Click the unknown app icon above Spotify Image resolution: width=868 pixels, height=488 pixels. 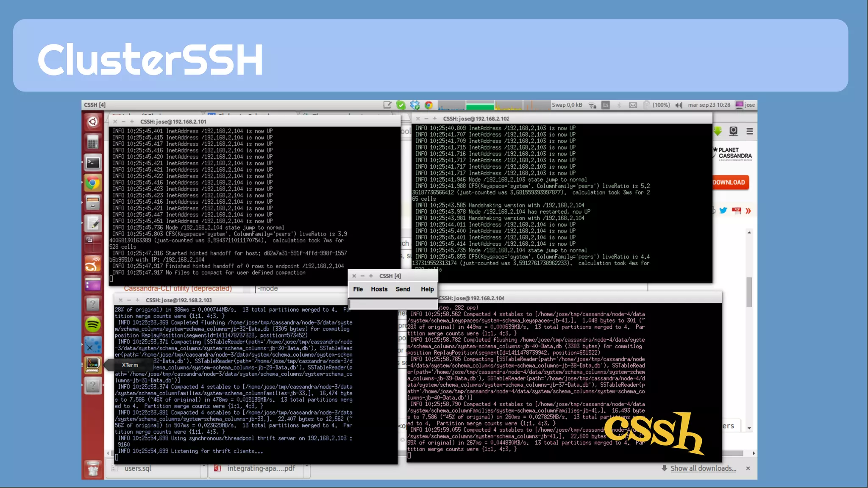[x=93, y=305]
